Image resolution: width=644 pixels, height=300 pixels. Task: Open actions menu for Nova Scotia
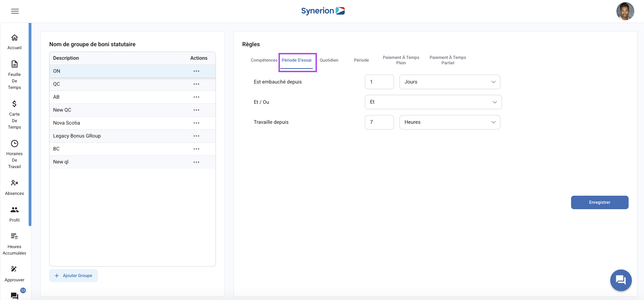coord(196,123)
